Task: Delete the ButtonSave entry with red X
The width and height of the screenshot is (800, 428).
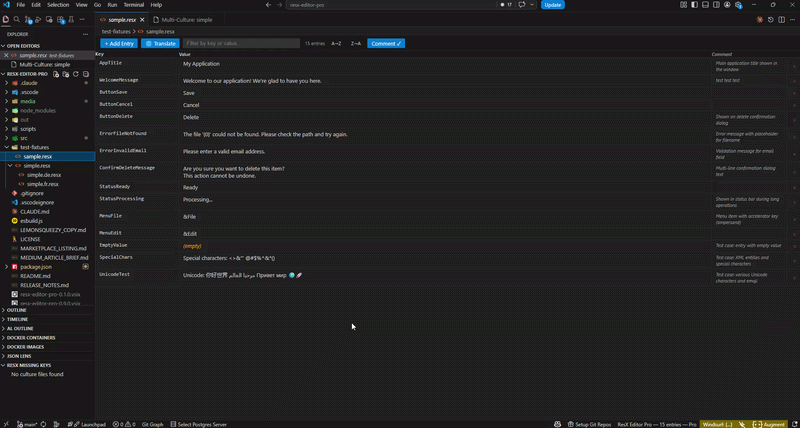Action: 794,93
